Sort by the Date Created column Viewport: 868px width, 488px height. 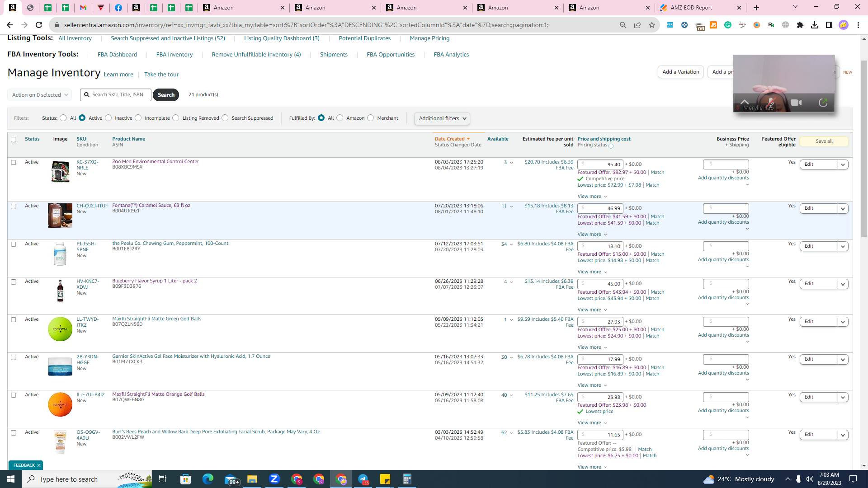pos(452,139)
